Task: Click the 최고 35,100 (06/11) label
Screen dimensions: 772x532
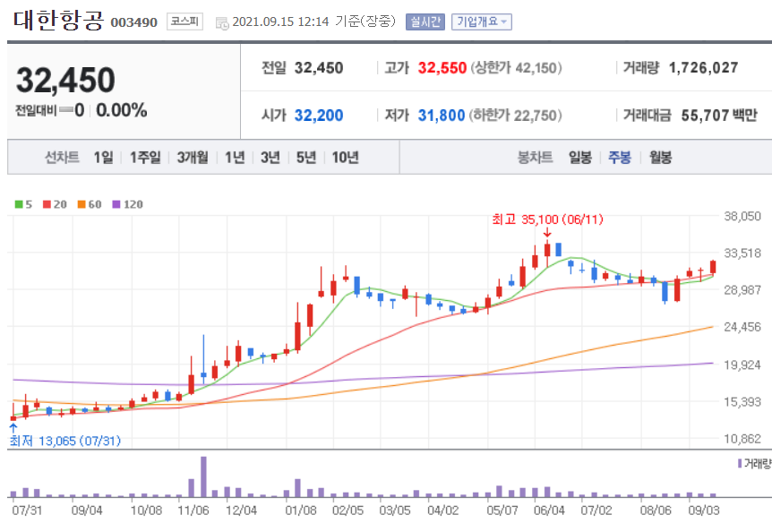Action: tap(547, 219)
